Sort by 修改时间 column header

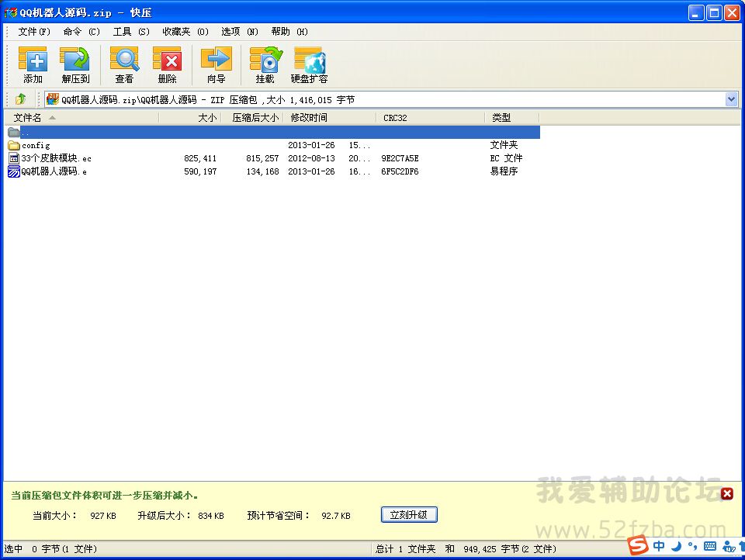[x=330, y=117]
